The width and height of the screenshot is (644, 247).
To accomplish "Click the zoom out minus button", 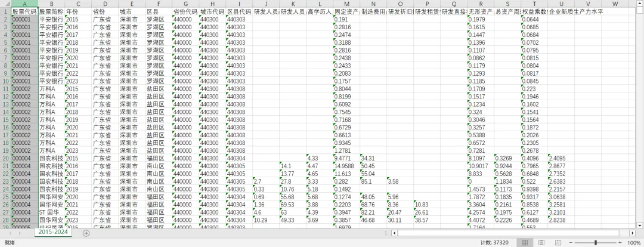I will (571, 243).
